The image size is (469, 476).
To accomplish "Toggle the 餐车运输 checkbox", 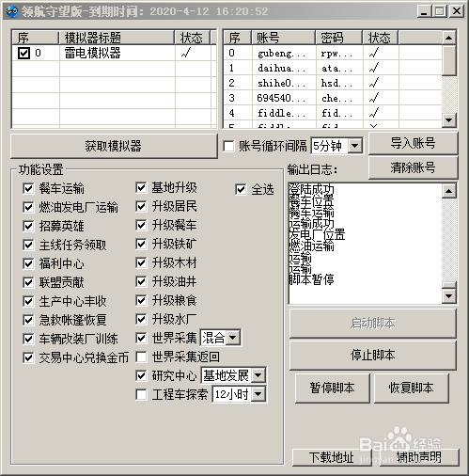I will [x=28, y=188].
